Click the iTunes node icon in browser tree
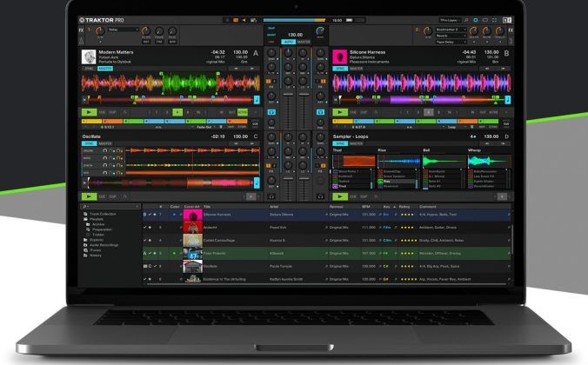The image size is (588, 365). coord(85,250)
